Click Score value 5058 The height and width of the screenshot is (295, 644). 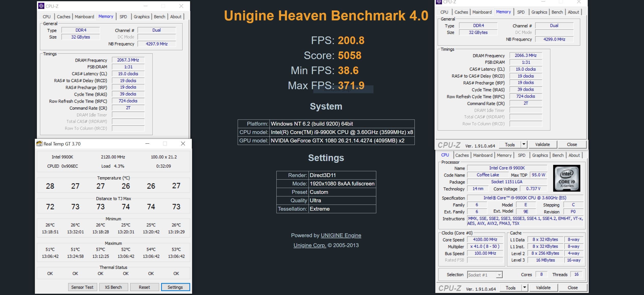click(350, 55)
